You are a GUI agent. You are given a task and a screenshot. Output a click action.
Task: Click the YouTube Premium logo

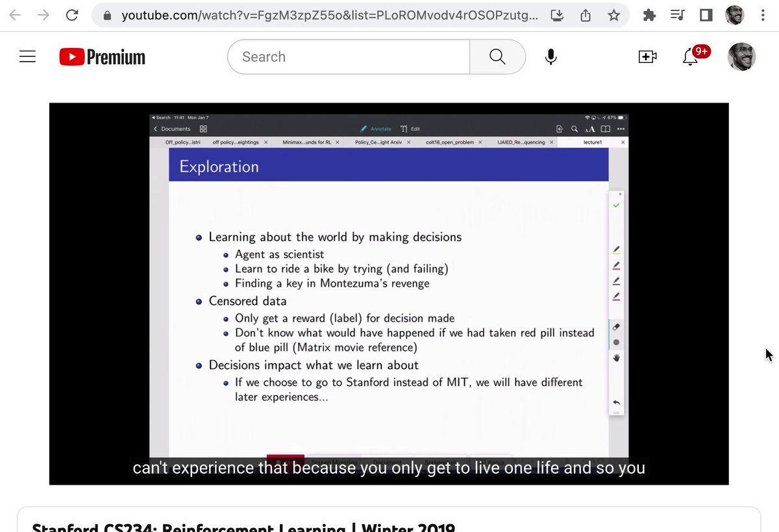103,57
